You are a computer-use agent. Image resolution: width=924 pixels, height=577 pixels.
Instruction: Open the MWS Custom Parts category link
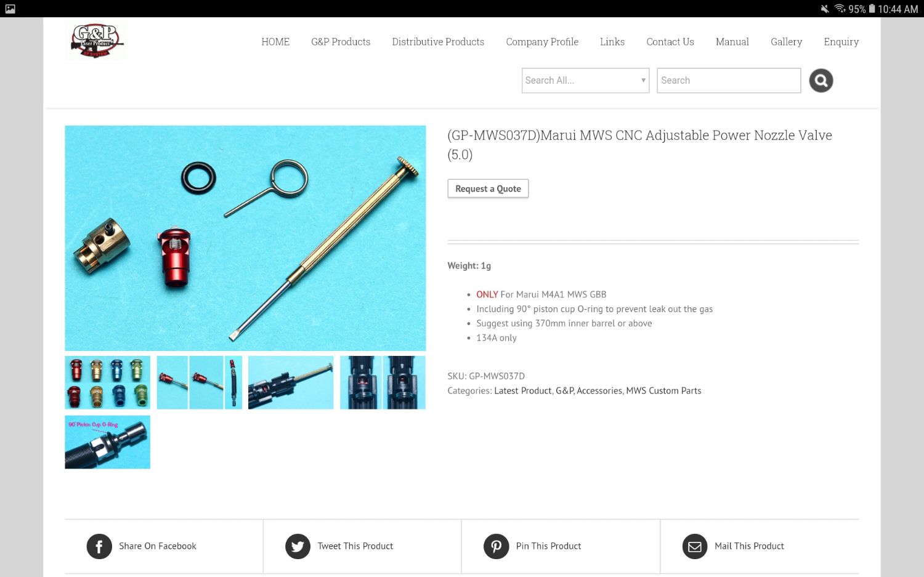[x=663, y=390]
